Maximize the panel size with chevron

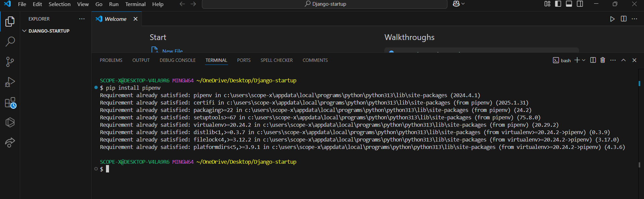tap(624, 60)
